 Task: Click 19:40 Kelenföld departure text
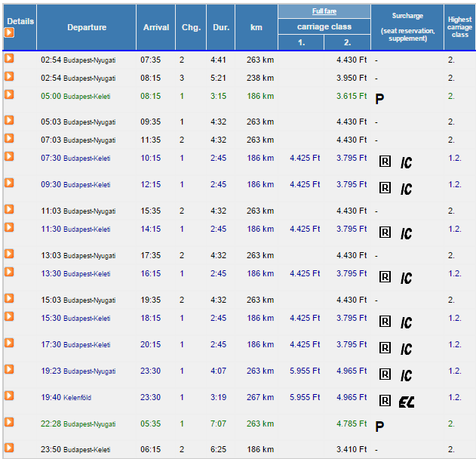coord(66,397)
